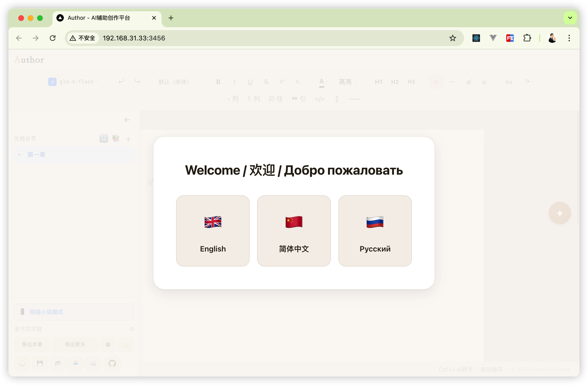Open the Chrome extensions puzzle icon
The width and height of the screenshot is (588, 385).
527,38
